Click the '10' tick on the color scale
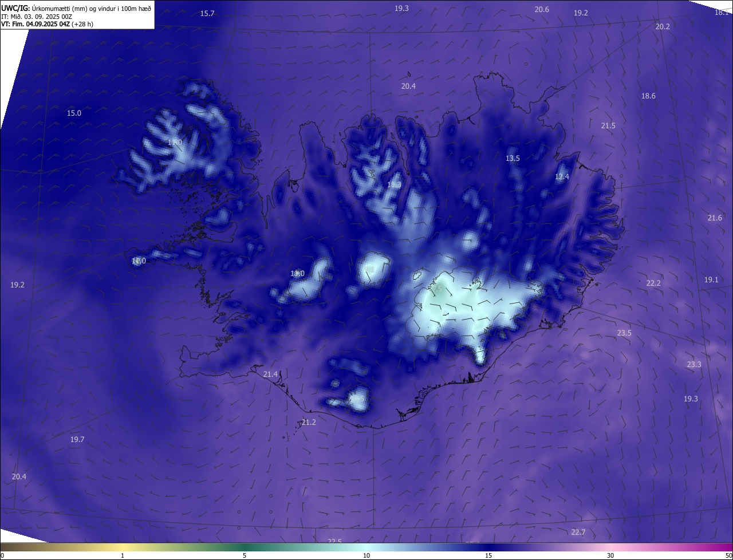Screen dimensions: 733x560 coord(366,556)
